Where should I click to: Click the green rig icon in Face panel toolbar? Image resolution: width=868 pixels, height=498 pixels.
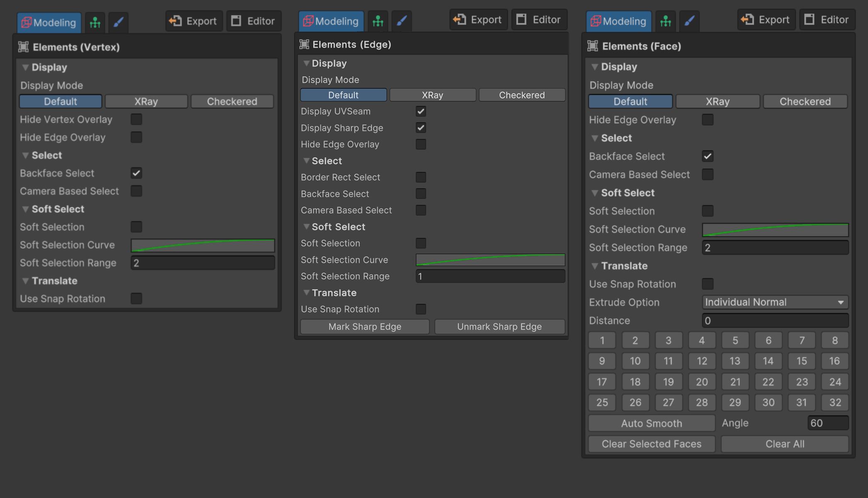pos(666,21)
